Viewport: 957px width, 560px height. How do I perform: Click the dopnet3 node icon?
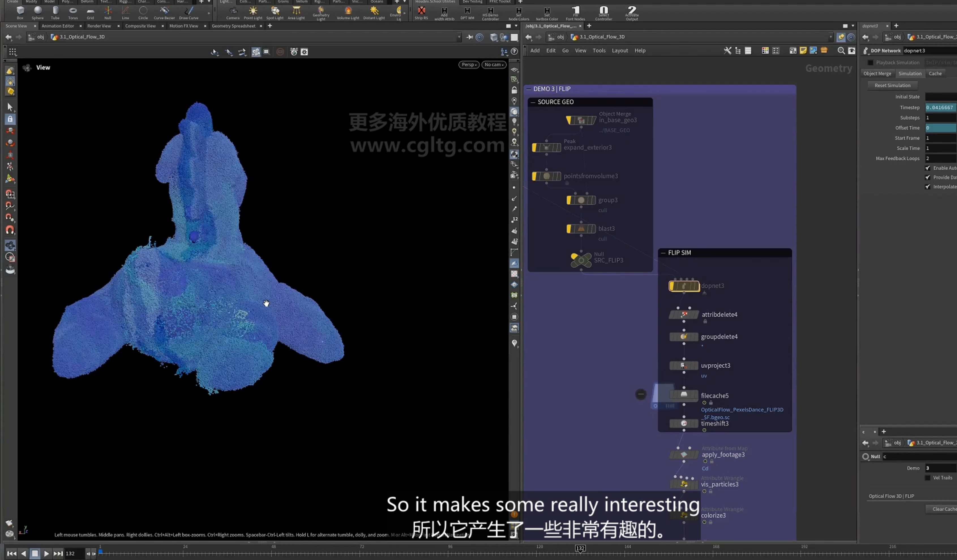click(684, 286)
